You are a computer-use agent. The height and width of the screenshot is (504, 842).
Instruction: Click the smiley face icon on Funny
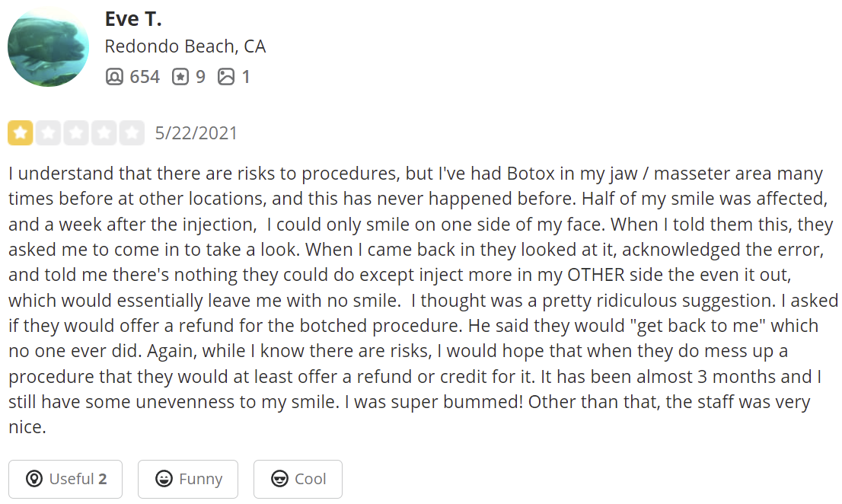163,479
